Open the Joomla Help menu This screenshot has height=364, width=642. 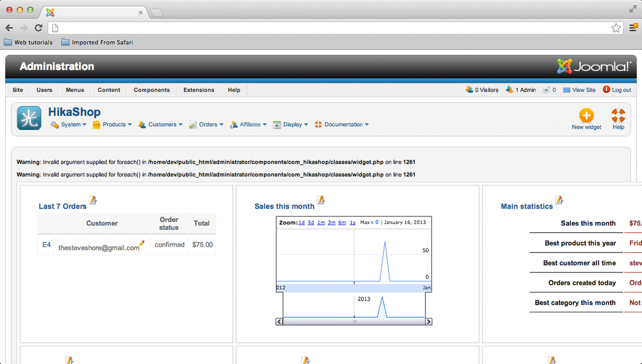pos(234,90)
